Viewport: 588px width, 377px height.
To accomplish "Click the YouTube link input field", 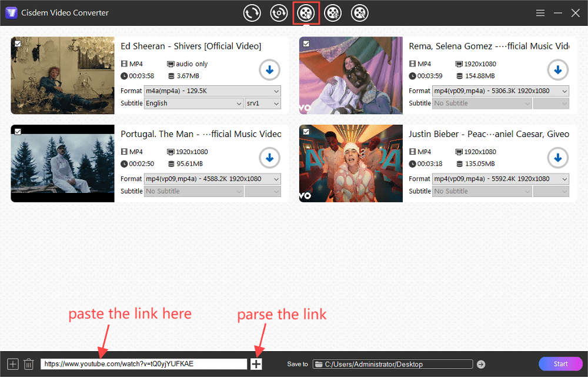I will [144, 363].
